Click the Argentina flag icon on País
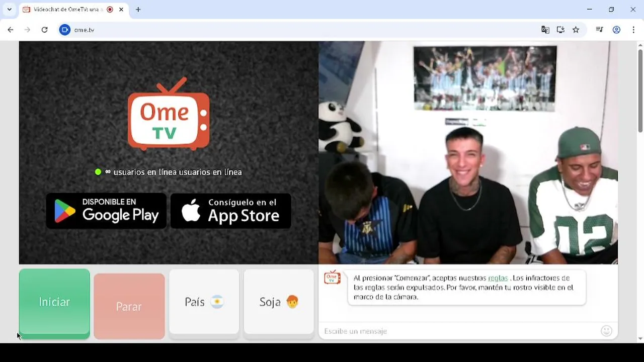644x362 pixels. pyautogui.click(x=217, y=302)
